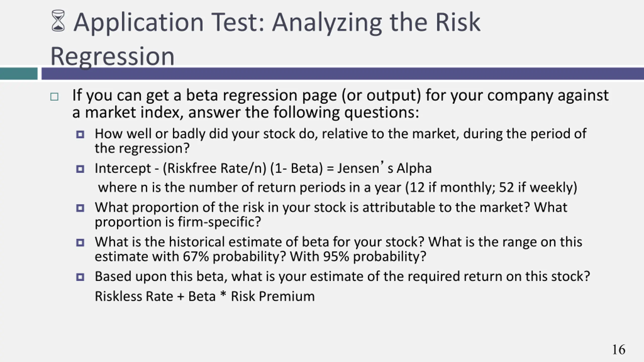Click the hollow square bullet before 'If you can get'
Screen dimensions: 644x362
tap(54, 97)
